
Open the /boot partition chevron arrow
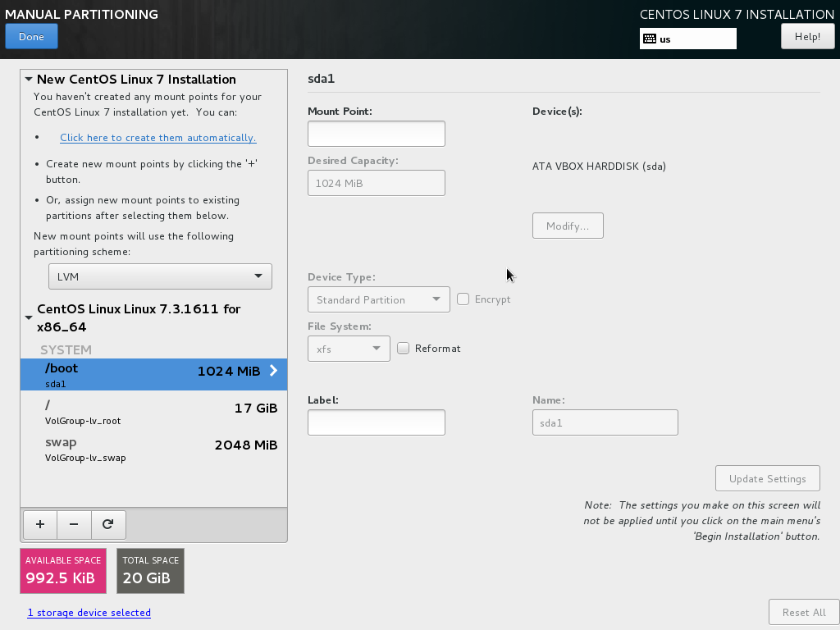(x=274, y=371)
